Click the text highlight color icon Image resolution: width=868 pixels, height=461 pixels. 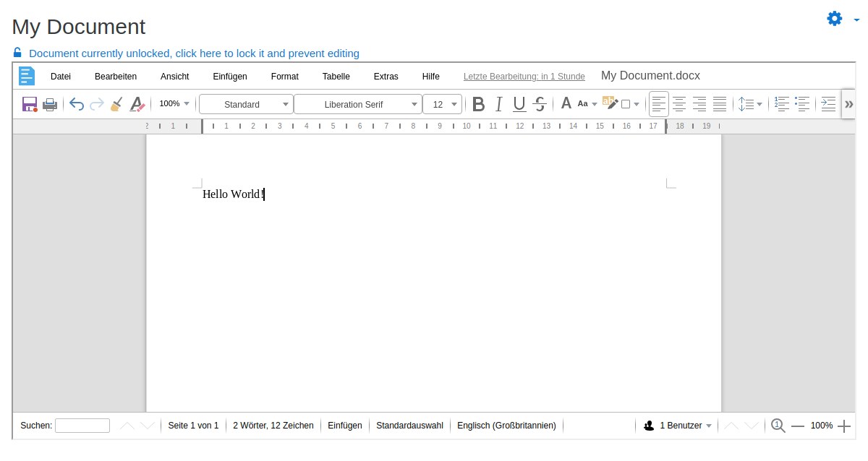click(610, 103)
